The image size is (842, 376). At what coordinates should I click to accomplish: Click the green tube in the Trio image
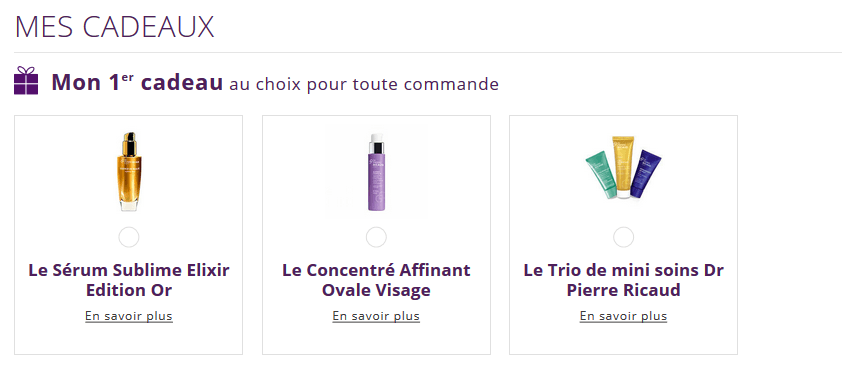(x=601, y=174)
